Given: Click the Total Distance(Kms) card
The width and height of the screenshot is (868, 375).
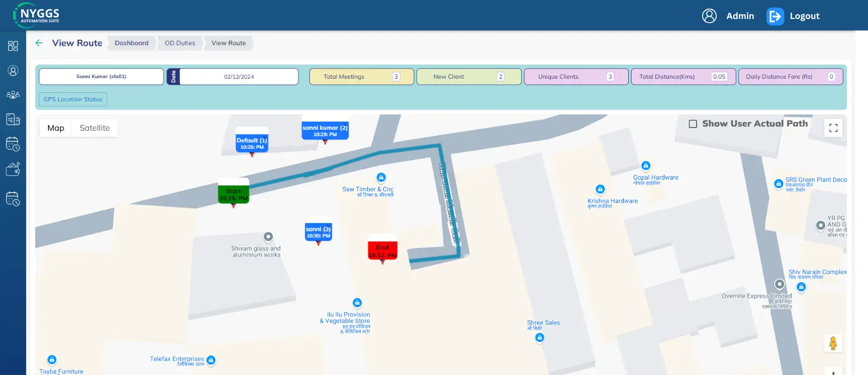Looking at the screenshot, I should (684, 77).
